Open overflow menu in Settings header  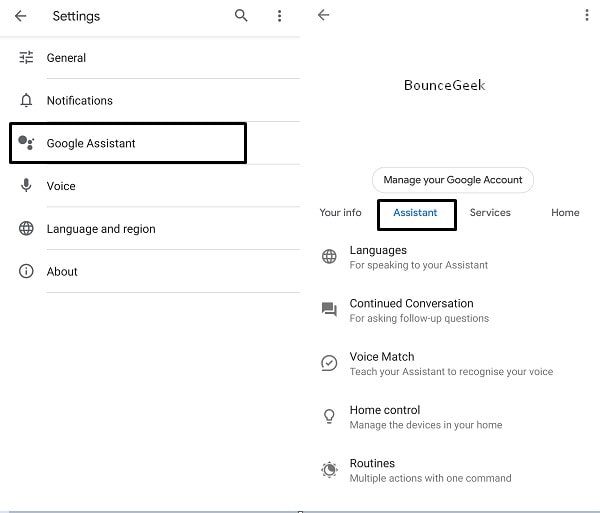(x=279, y=16)
